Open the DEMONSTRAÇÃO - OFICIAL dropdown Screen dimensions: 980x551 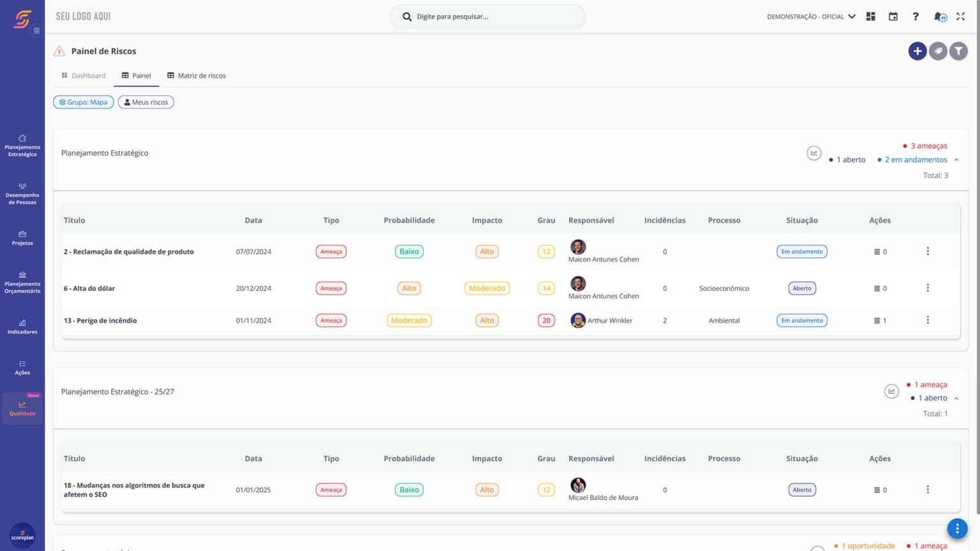coord(811,17)
